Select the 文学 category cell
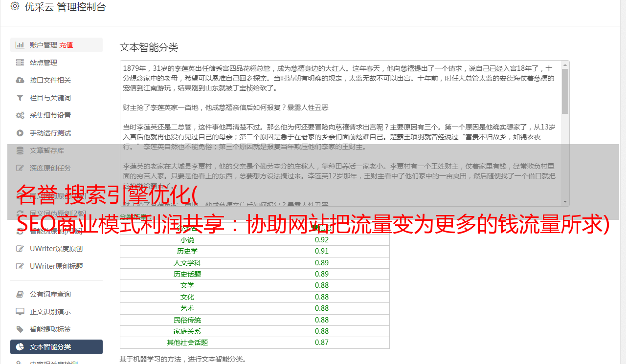The height and width of the screenshot is (364, 626). pyautogui.click(x=187, y=285)
